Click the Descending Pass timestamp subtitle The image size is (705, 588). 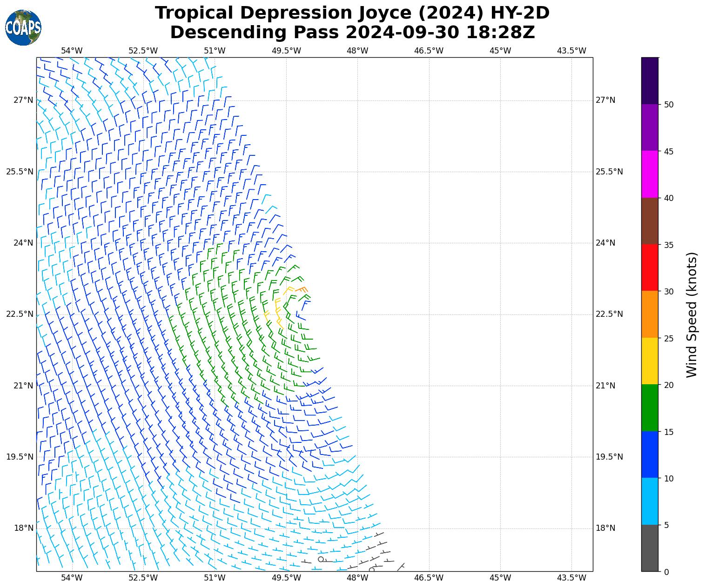pos(352,33)
